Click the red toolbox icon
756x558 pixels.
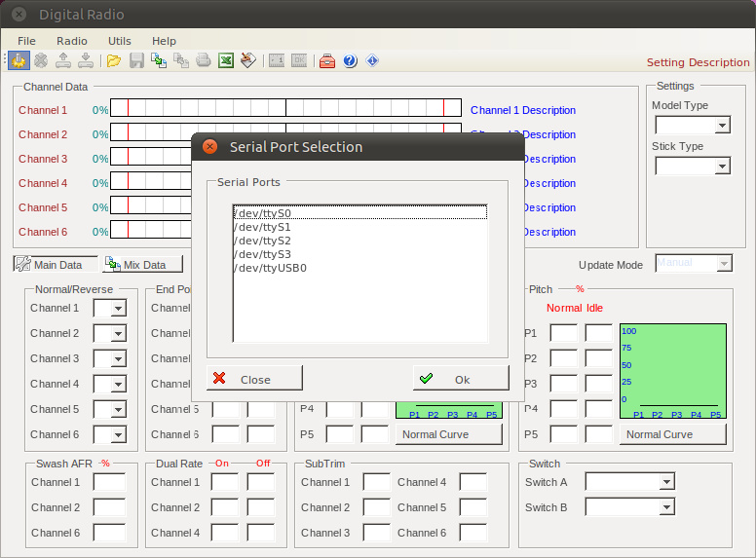pyautogui.click(x=327, y=61)
